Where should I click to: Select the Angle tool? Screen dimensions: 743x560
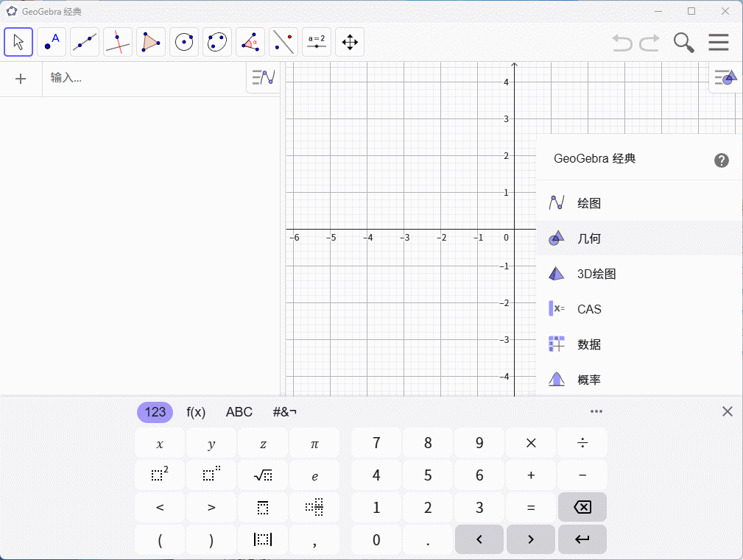tap(250, 42)
